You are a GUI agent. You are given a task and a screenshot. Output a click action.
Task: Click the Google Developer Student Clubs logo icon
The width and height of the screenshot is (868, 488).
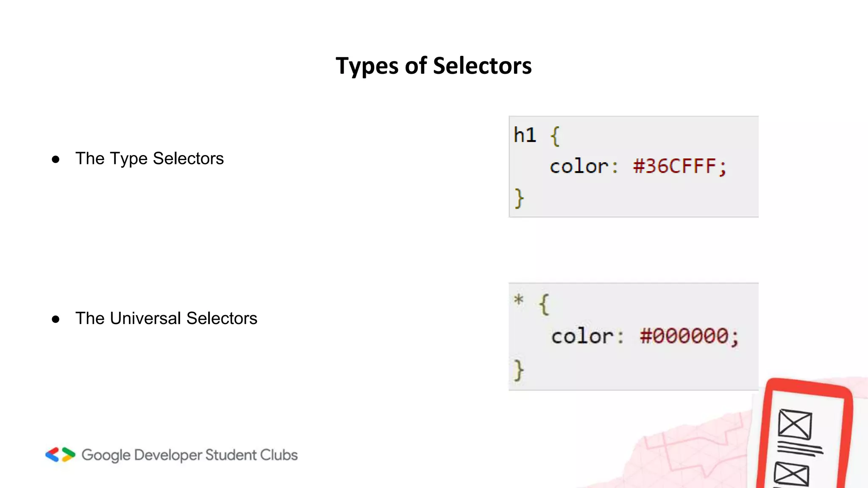pyautogui.click(x=60, y=455)
